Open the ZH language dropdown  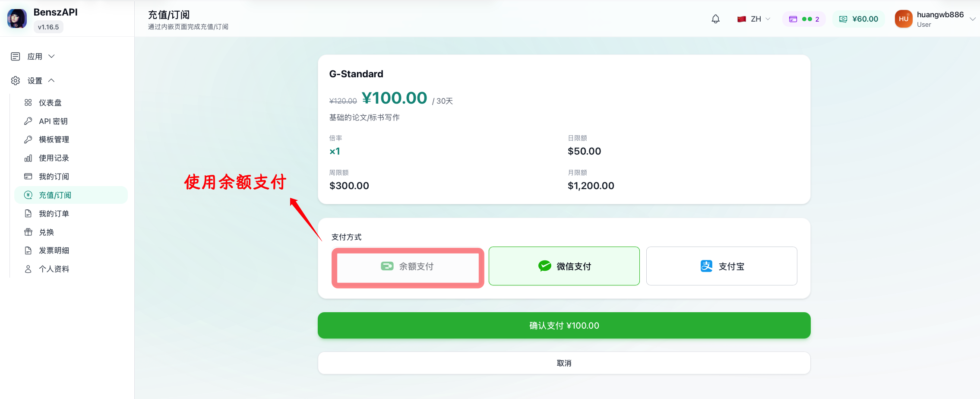click(x=754, y=19)
